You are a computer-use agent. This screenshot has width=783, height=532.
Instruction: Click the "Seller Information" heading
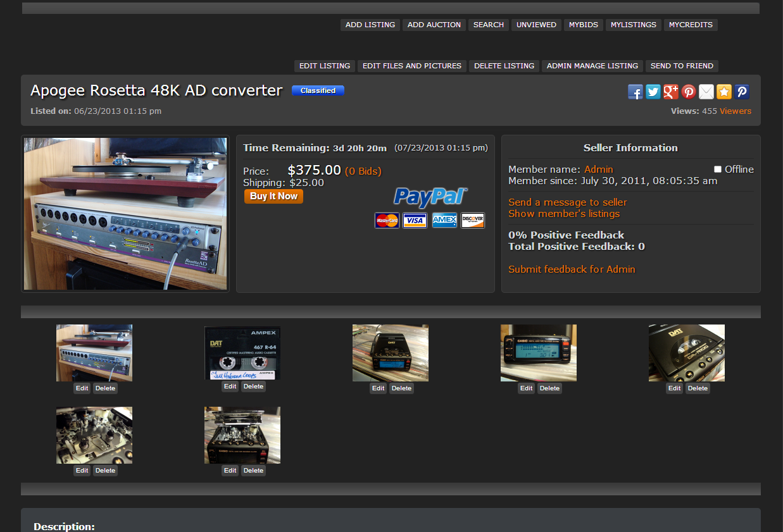[630, 148]
